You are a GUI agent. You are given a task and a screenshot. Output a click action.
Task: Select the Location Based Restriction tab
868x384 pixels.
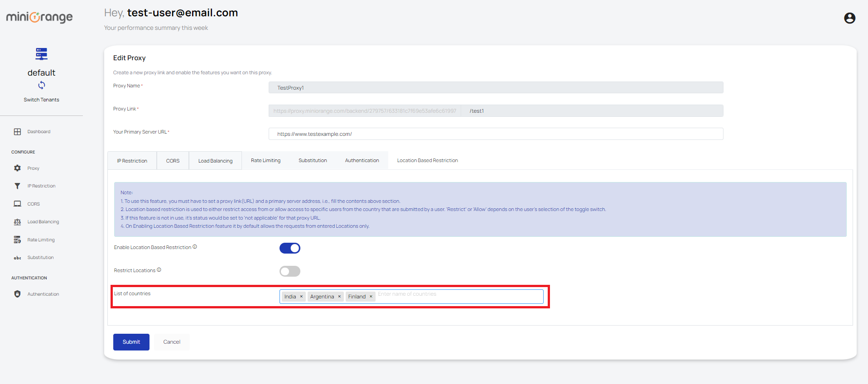(428, 160)
